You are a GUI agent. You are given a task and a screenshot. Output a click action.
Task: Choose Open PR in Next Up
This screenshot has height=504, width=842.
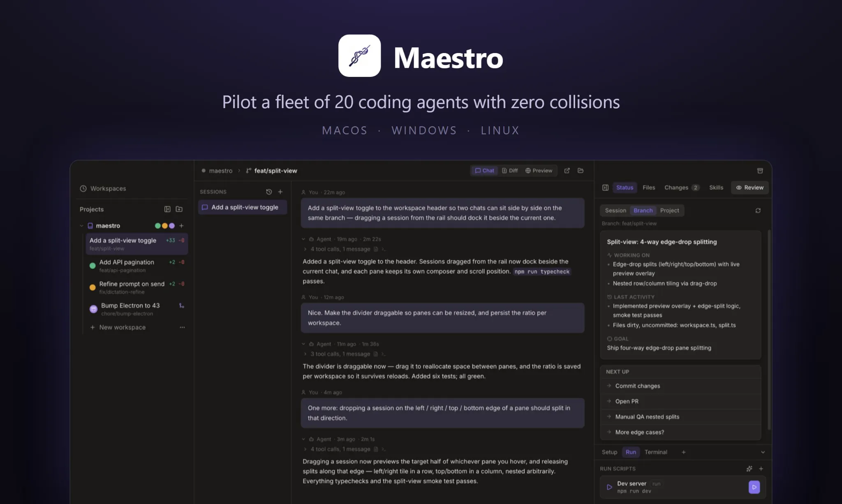pos(680,401)
